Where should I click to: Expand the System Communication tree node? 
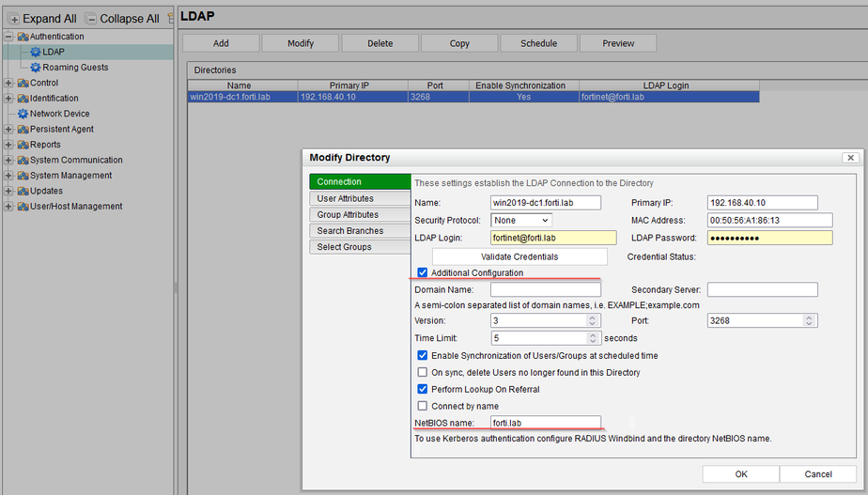(x=8, y=160)
